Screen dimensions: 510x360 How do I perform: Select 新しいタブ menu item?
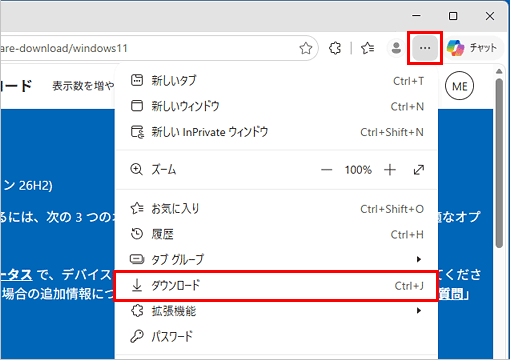(x=277, y=81)
